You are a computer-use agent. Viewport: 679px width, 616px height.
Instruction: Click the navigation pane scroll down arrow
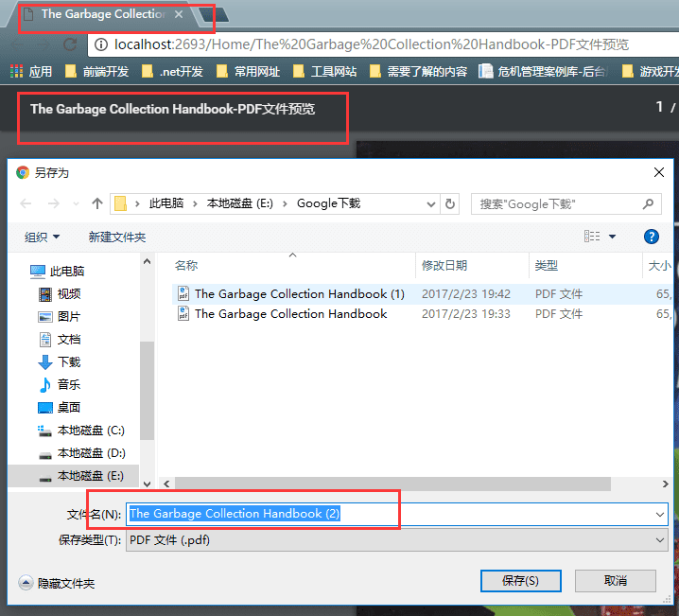[x=148, y=484]
